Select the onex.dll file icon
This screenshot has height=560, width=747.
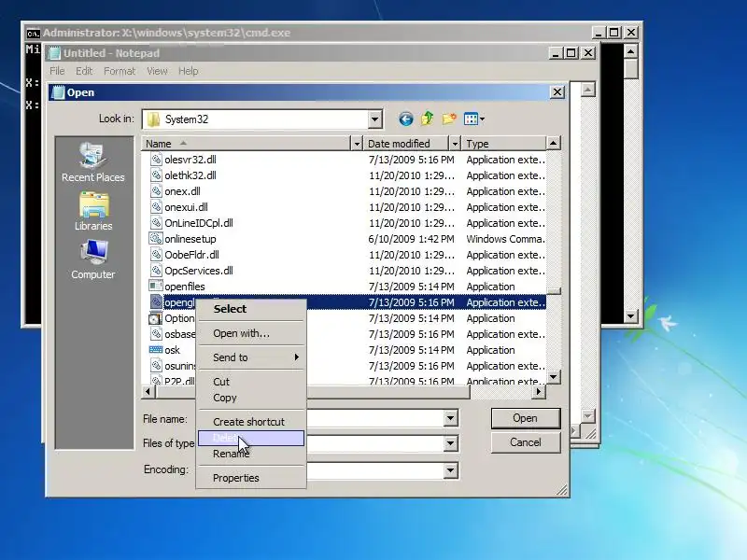click(x=156, y=191)
